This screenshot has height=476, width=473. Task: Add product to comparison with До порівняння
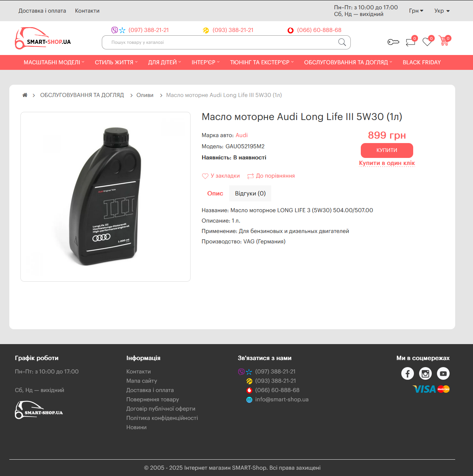271,176
